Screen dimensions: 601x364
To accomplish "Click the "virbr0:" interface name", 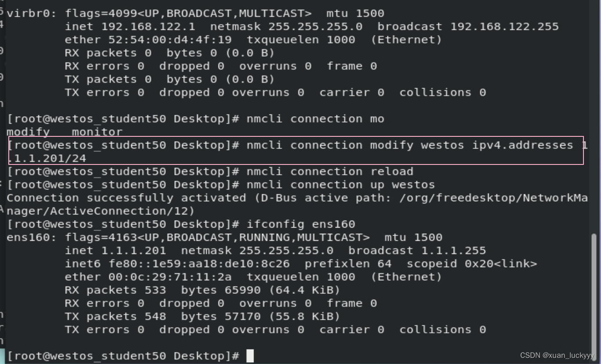I will coord(32,14).
